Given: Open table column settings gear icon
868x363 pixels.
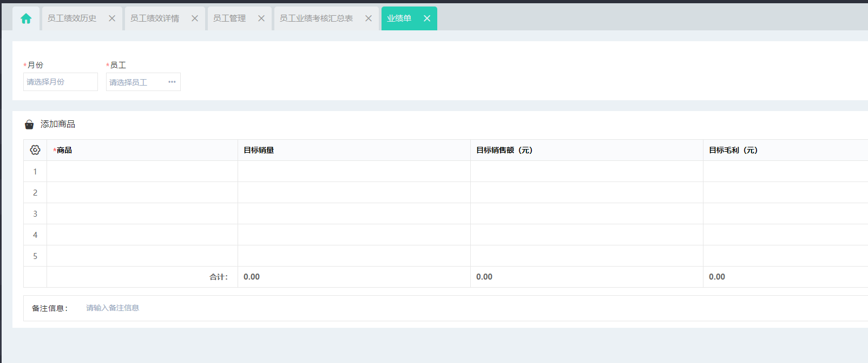Looking at the screenshot, I should pos(35,150).
